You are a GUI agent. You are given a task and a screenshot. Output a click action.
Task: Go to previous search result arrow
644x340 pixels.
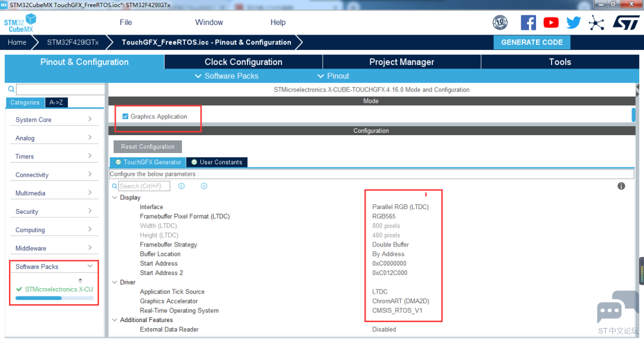181,186
